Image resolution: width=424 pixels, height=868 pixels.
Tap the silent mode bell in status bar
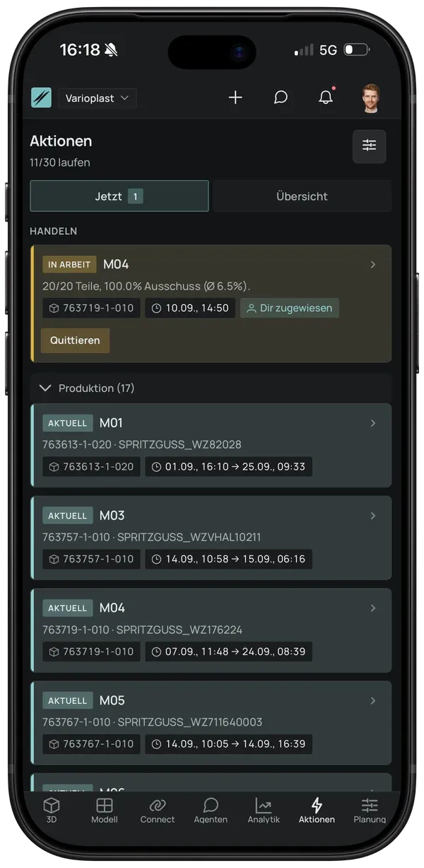tap(111, 50)
